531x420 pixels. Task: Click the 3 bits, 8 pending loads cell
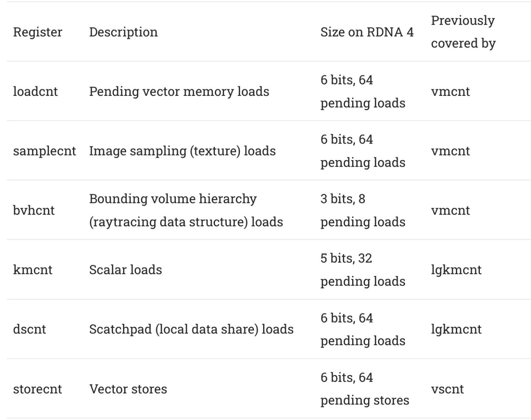pos(363,210)
